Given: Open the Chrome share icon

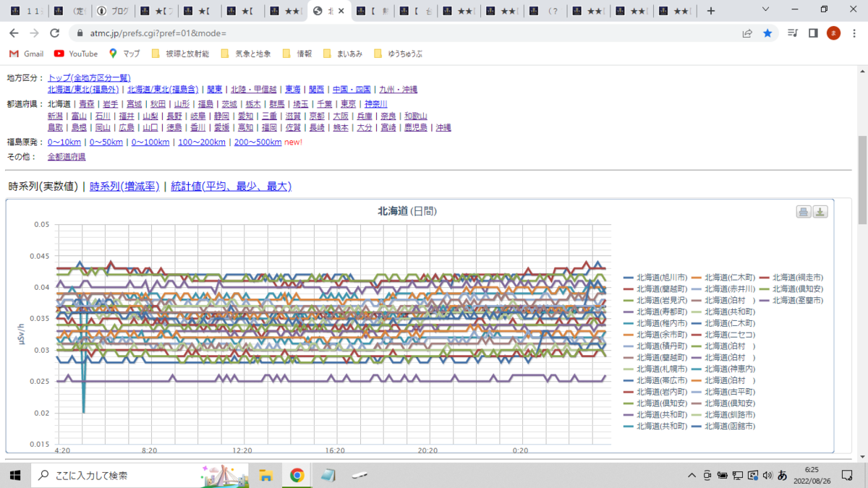Looking at the screenshot, I should tap(747, 33).
